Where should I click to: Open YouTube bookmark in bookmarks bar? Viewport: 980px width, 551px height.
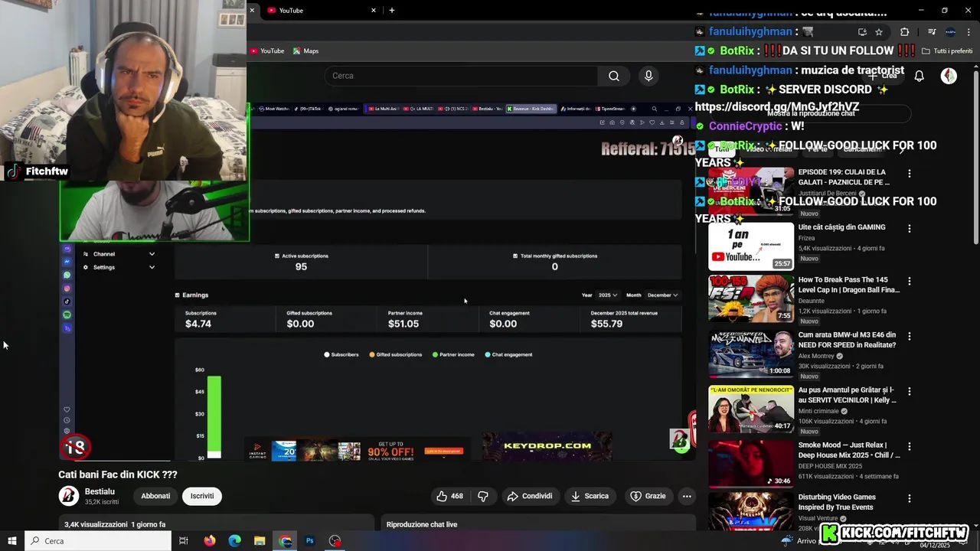[x=267, y=51]
